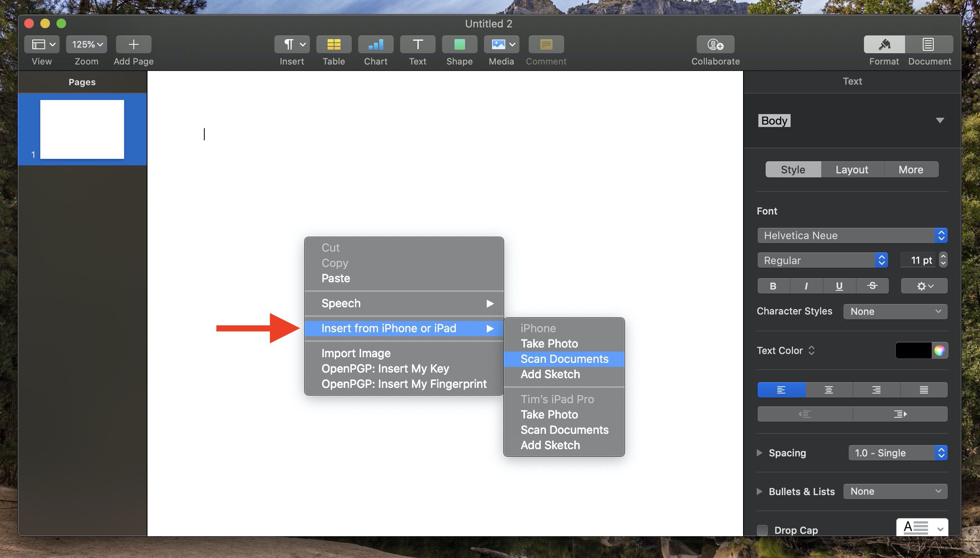Open the Media toolbar icon
The width and height of the screenshot is (980, 558).
[501, 44]
